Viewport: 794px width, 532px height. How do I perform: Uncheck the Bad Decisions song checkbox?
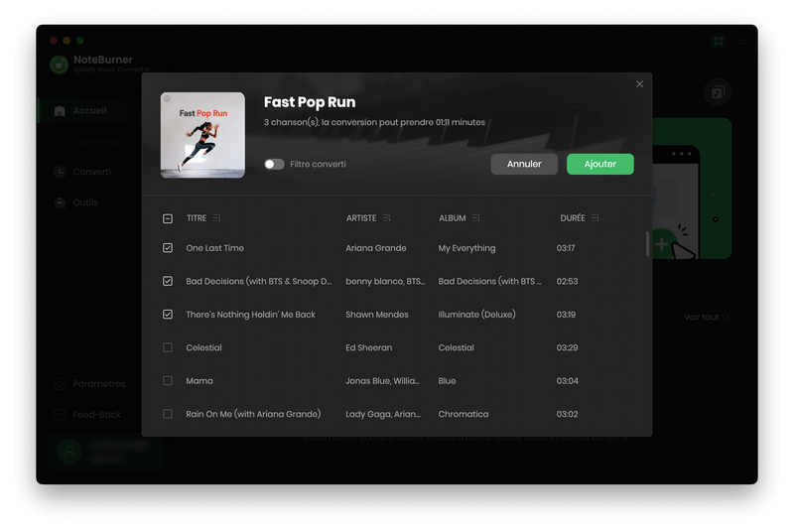[x=168, y=281]
